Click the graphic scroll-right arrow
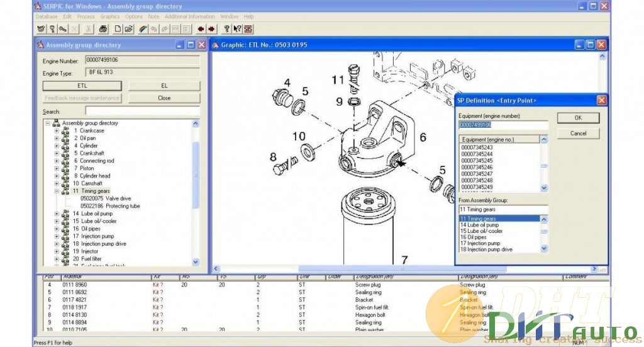Viewport: 644px width, 347px height. point(594,269)
